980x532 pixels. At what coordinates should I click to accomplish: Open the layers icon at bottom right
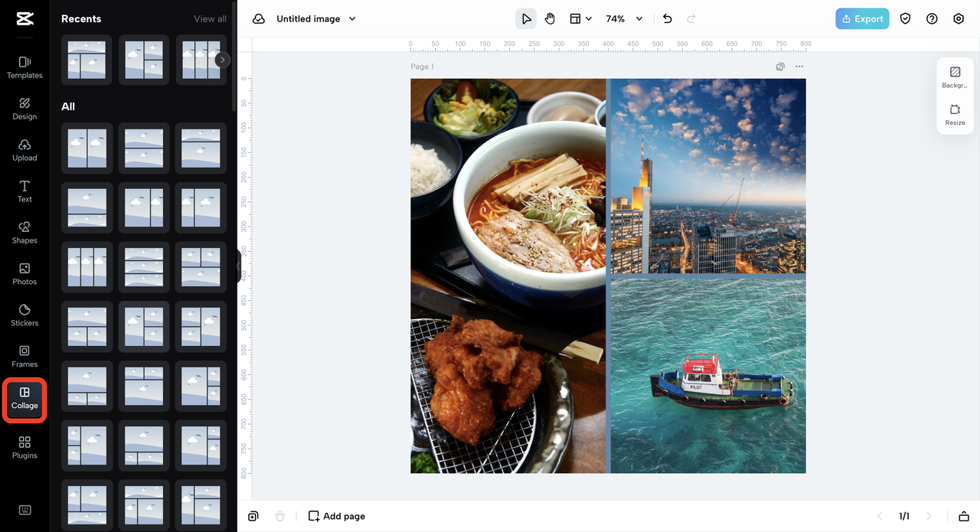pos(963,516)
